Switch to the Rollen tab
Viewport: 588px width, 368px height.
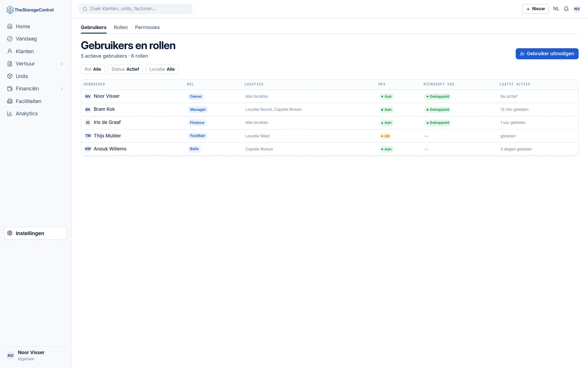[x=121, y=27]
